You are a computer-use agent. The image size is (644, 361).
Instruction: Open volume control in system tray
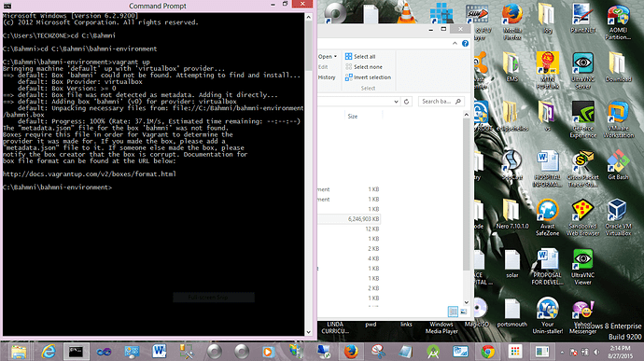point(596,353)
